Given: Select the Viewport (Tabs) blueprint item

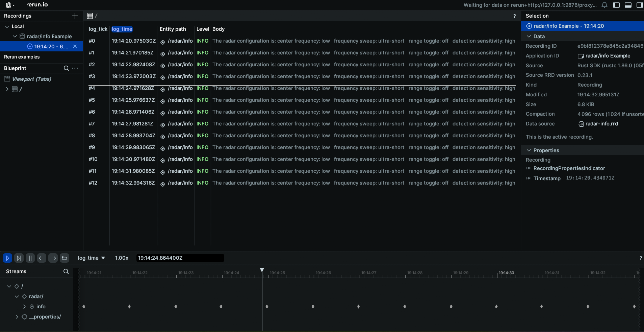Looking at the screenshot, I should point(32,79).
